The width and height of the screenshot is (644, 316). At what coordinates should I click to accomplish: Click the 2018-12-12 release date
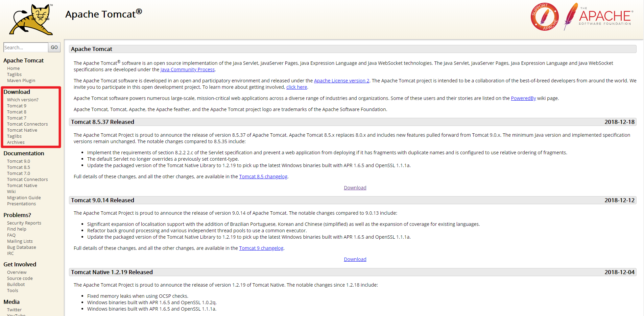coord(619,200)
